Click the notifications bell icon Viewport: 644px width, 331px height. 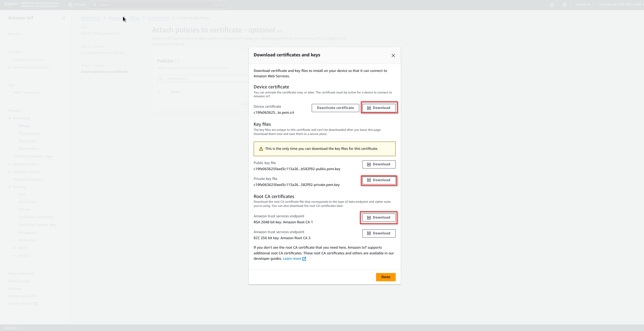pyautogui.click(x=552, y=5)
